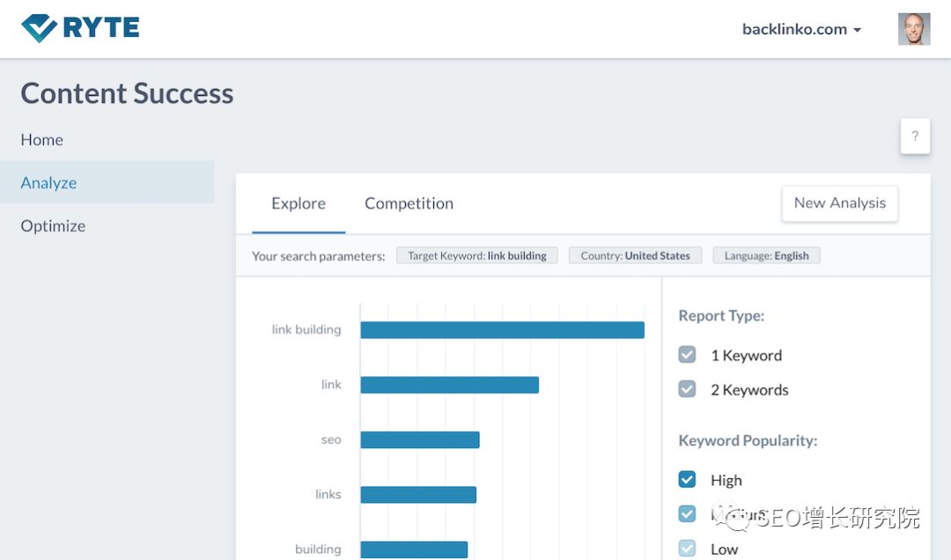
Task: Start a New Analysis
Action: (840, 203)
